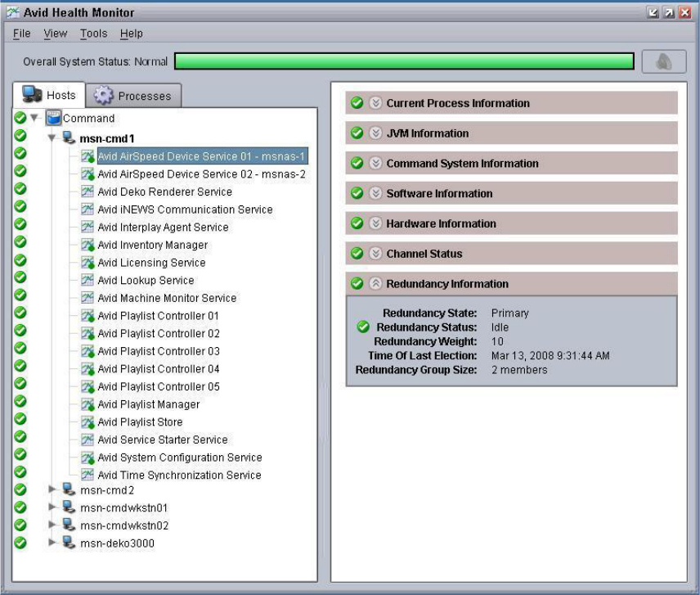Click the msn-cmdwkstn01 computer icon
The image size is (700, 595).
coord(69,507)
